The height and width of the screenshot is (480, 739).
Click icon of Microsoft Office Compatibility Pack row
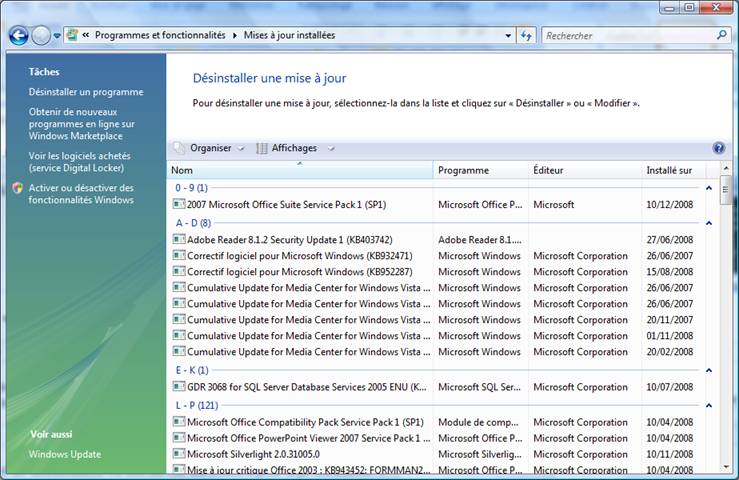179,422
